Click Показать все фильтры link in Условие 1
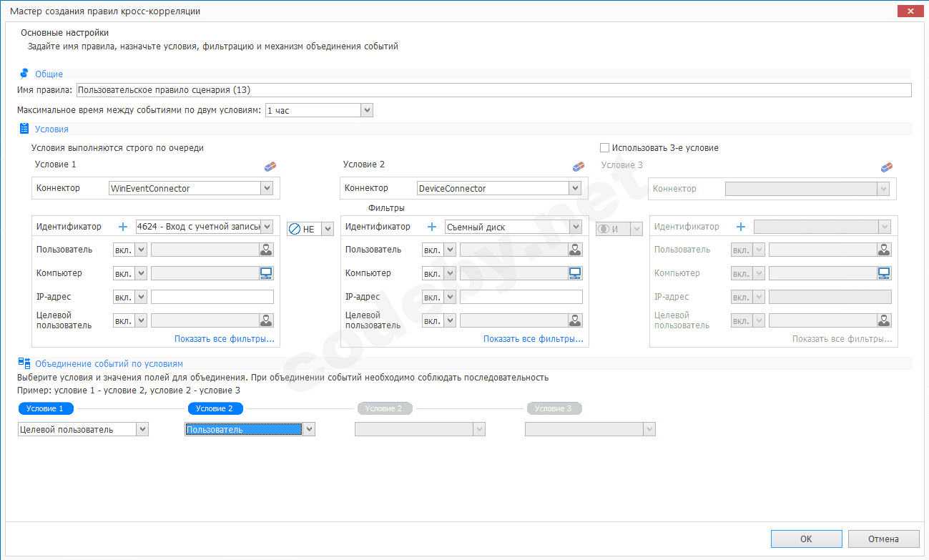The image size is (929, 560). (x=224, y=339)
